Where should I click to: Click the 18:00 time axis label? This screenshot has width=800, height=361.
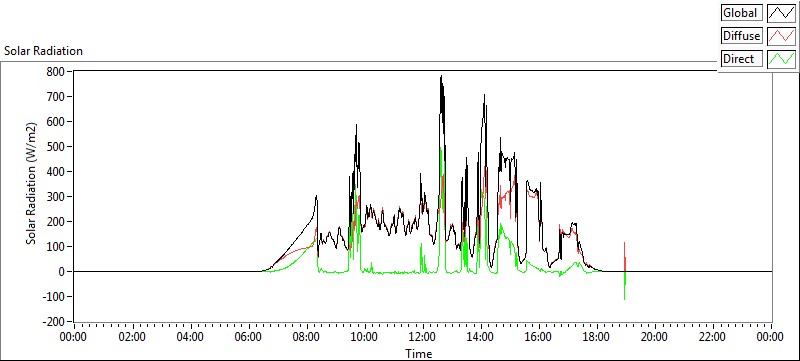[x=597, y=337]
